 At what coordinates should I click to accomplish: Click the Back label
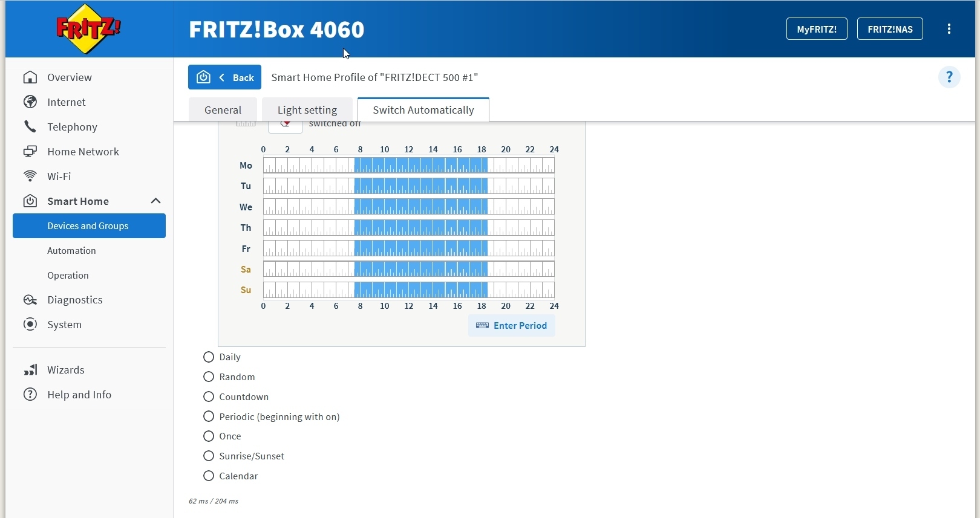point(243,77)
